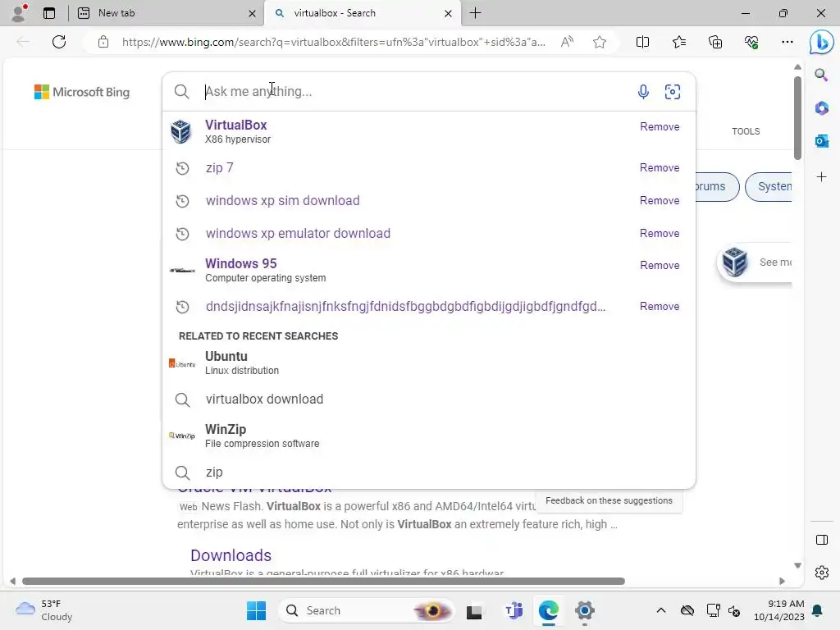Open Microsoft Teams from taskbar
This screenshot has height=630, width=840.
[514, 610]
